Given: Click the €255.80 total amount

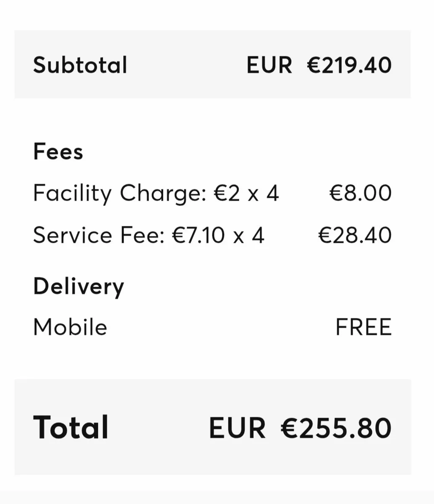Looking at the screenshot, I should [336, 428].
